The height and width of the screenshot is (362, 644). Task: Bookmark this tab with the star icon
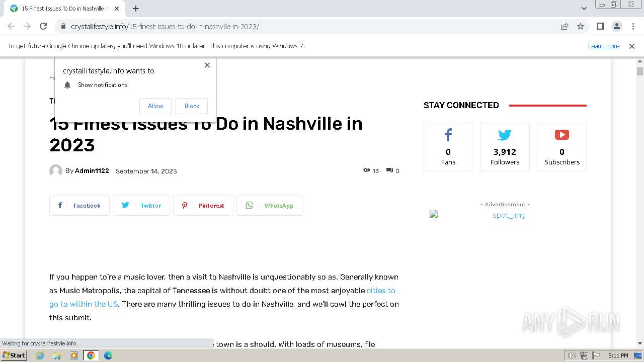tap(581, 26)
